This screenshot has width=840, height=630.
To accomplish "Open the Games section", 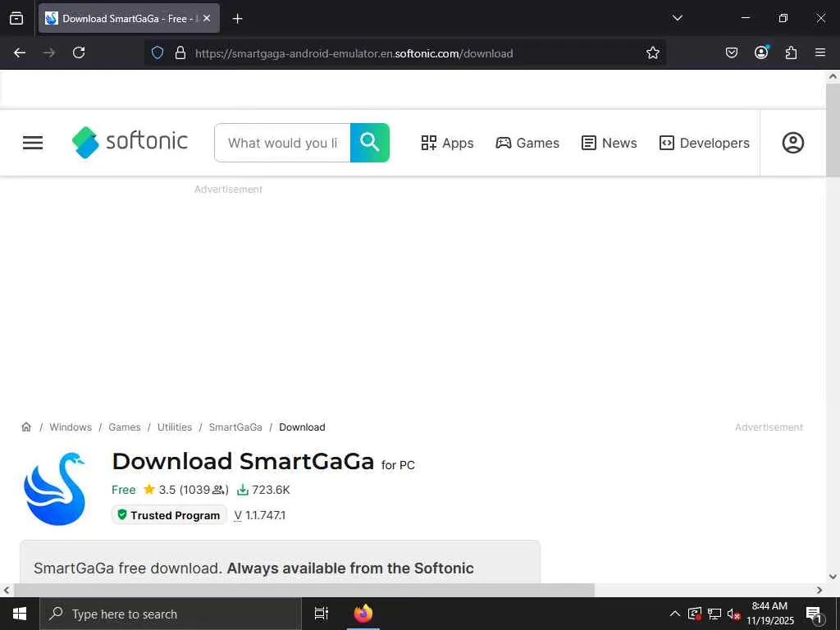I will (527, 143).
